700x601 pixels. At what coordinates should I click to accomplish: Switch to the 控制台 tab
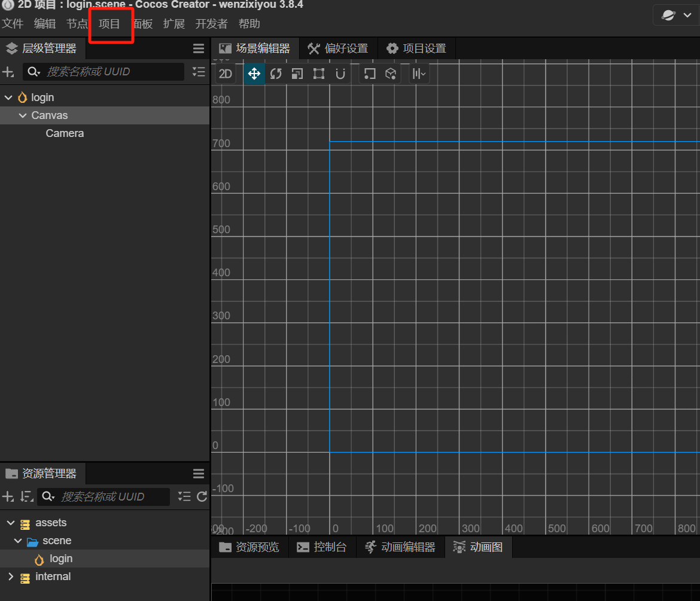tap(322, 547)
